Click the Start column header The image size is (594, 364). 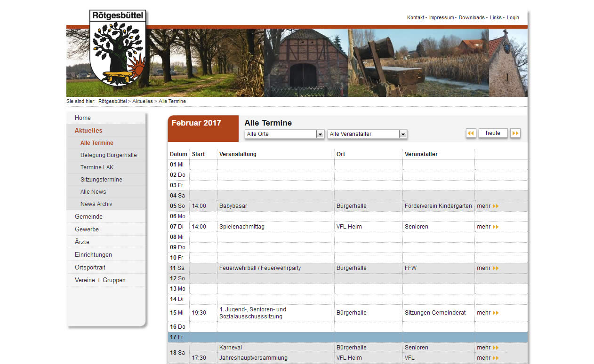(199, 154)
